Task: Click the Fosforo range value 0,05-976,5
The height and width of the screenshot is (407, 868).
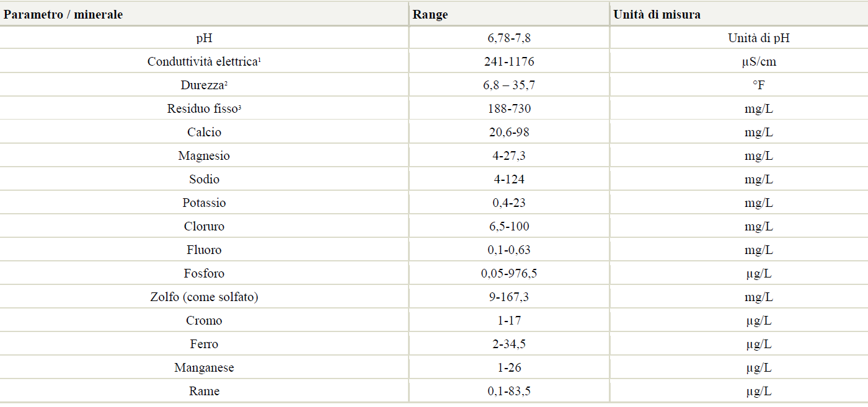Action: pyautogui.click(x=509, y=274)
